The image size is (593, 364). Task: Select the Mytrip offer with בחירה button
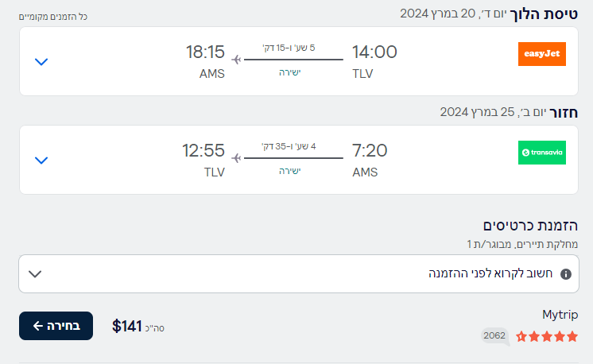[x=56, y=326]
